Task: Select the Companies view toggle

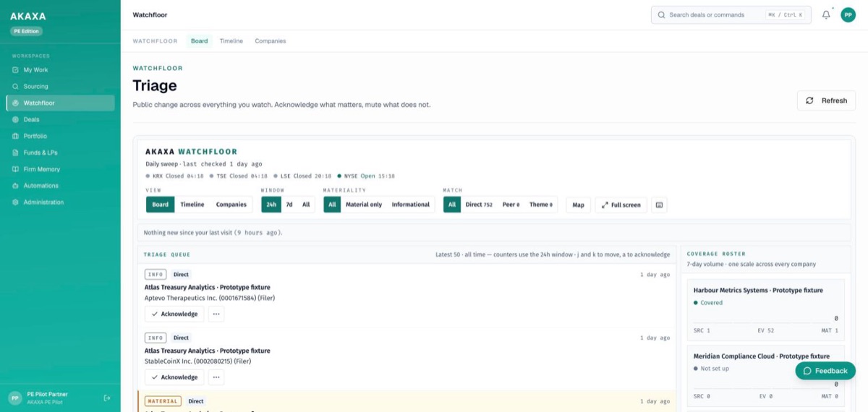Action: point(231,205)
